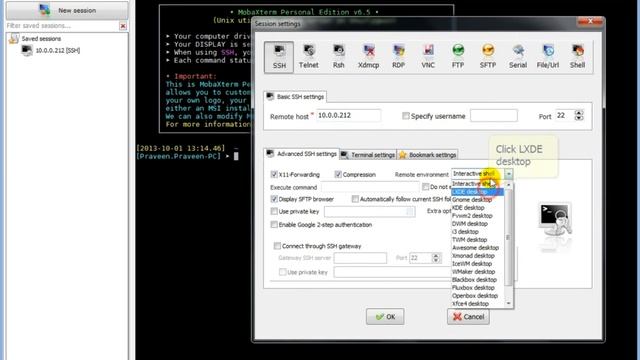The image size is (640, 360).
Task: Filter saved sessions input field
Action: [x=62, y=26]
